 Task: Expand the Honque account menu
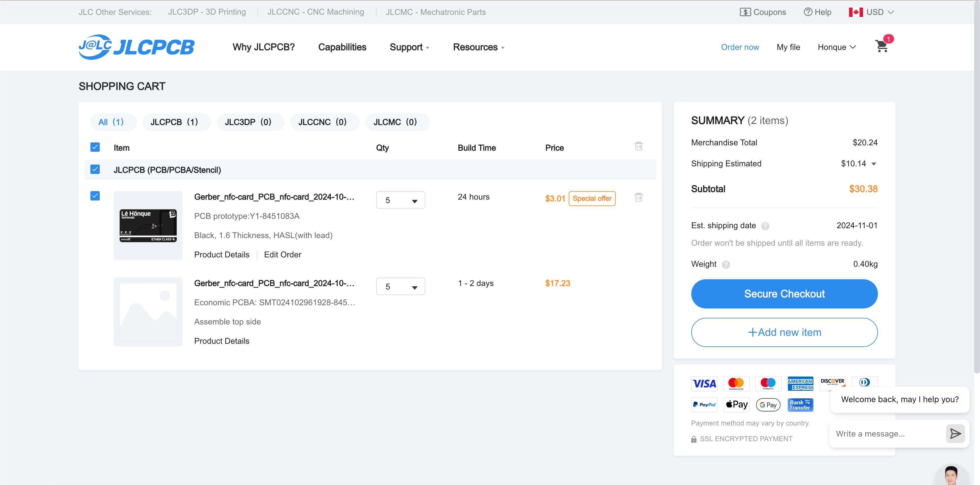[x=836, y=47]
